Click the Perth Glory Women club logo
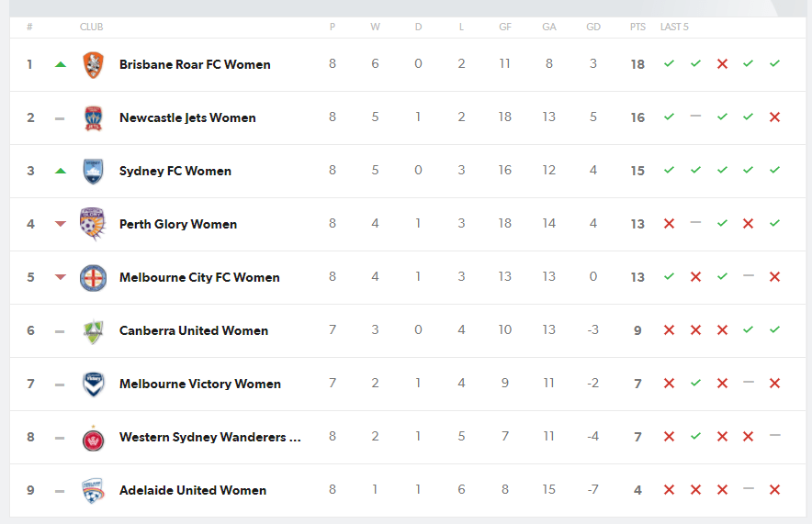Image resolution: width=812 pixels, height=524 pixels. [x=93, y=225]
